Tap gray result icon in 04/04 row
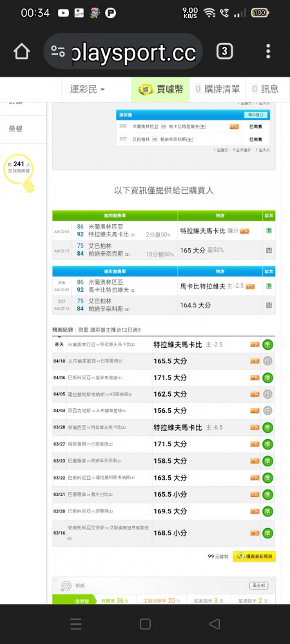 coord(268,411)
